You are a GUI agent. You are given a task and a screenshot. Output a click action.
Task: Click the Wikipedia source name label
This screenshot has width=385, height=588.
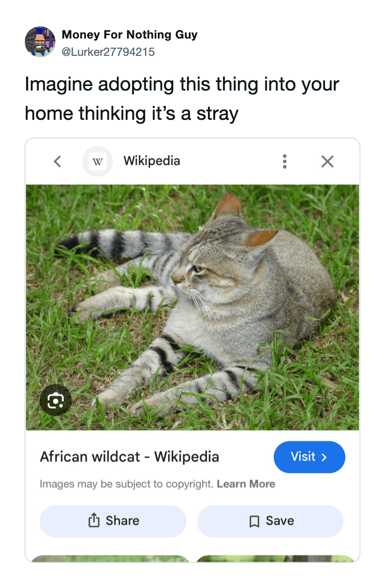click(152, 161)
